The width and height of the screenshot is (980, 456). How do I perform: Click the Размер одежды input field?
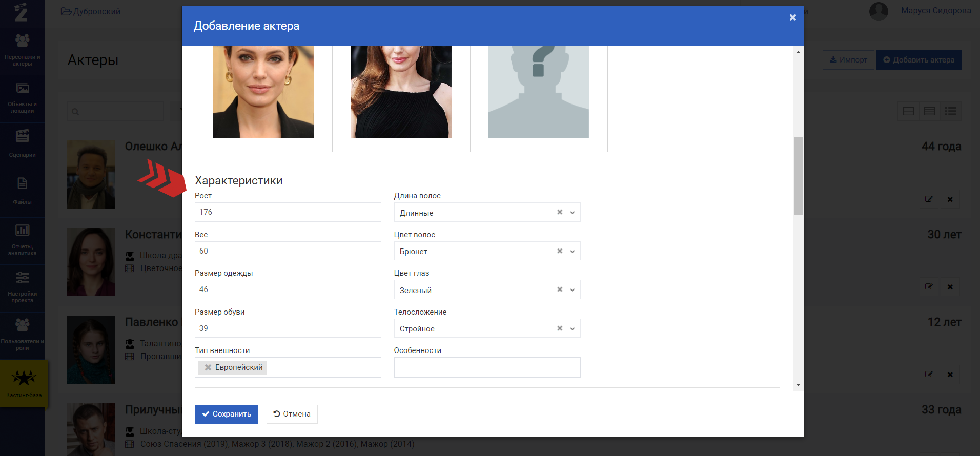(288, 289)
